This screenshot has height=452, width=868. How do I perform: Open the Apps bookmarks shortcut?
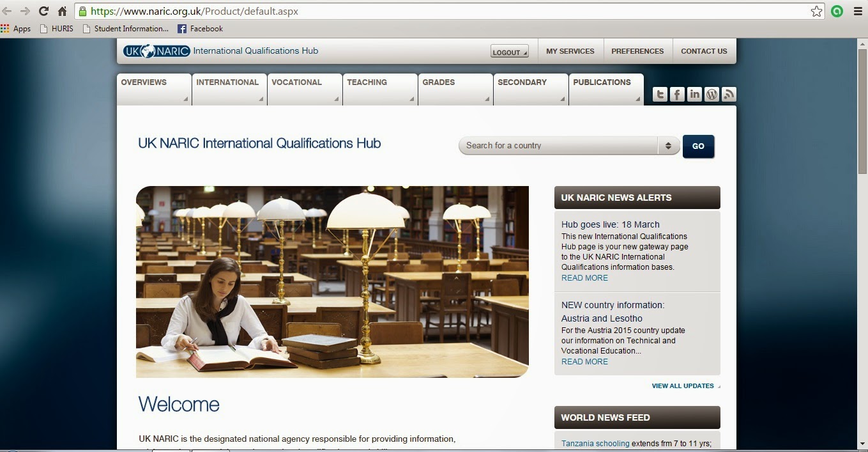click(x=16, y=29)
